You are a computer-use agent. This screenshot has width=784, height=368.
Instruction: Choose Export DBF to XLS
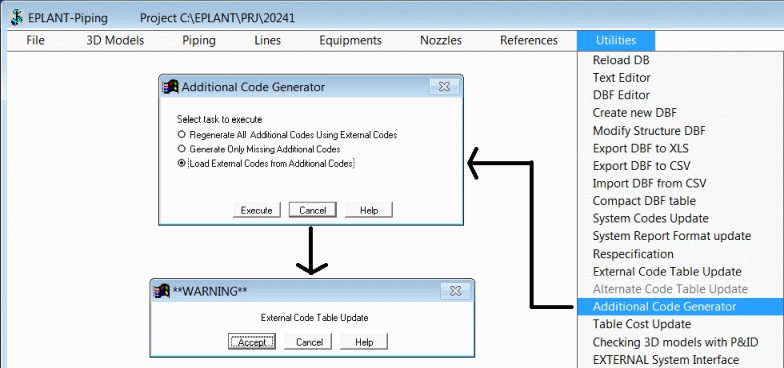tap(640, 148)
